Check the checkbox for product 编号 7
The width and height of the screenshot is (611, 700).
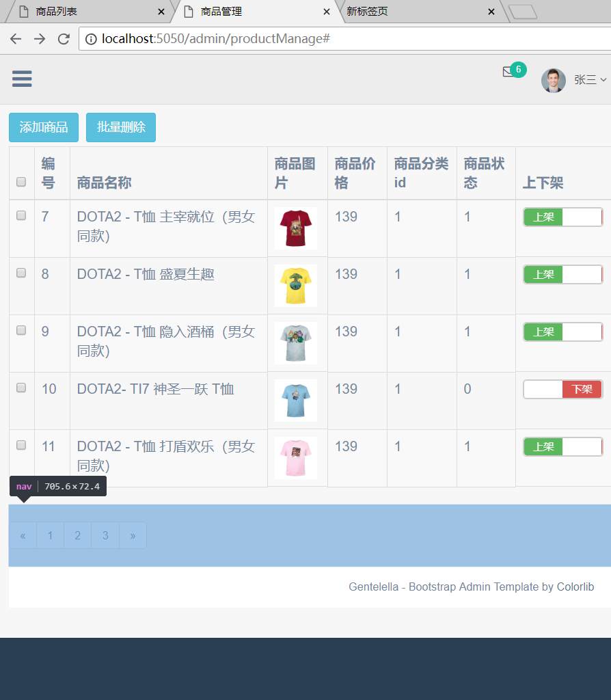coord(21,216)
